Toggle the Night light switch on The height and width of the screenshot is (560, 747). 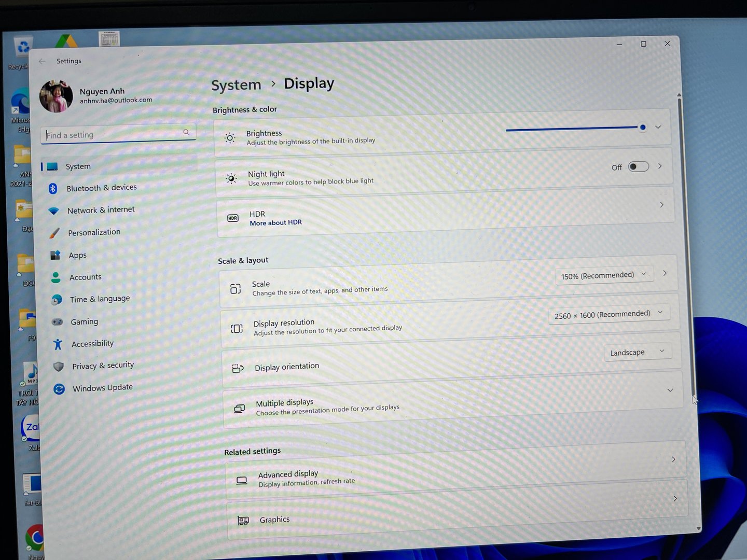click(638, 166)
